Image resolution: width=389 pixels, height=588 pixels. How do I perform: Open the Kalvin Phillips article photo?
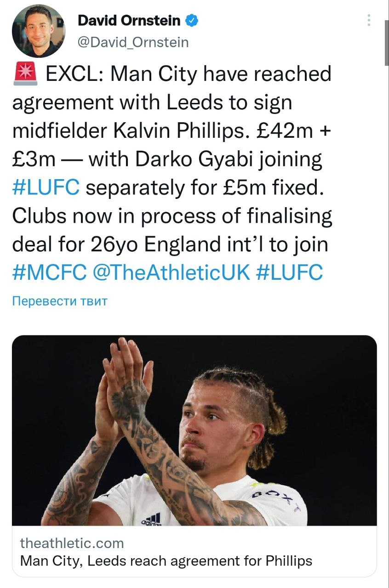pyautogui.click(x=194, y=430)
